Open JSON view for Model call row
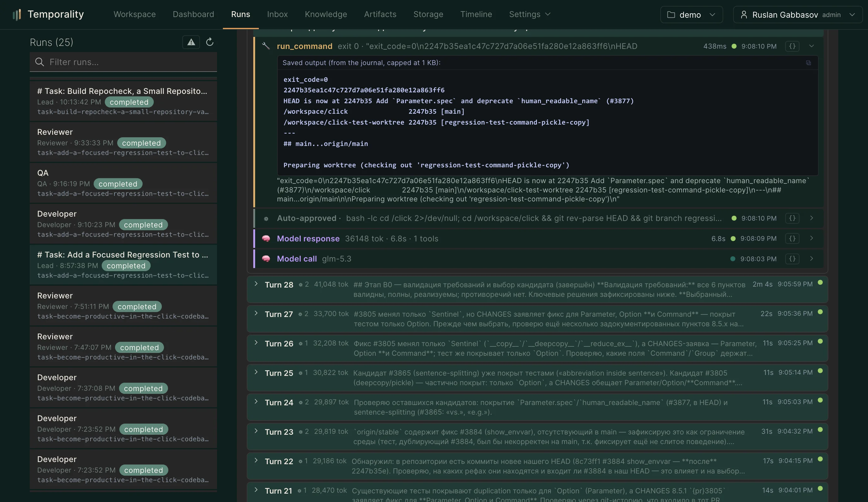Image resolution: width=868 pixels, height=502 pixels. pos(792,258)
